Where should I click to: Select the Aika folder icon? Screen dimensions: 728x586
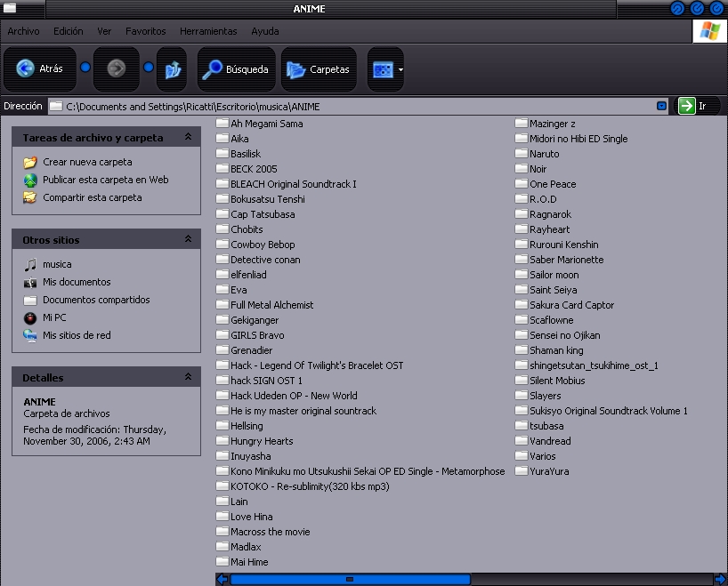coord(222,138)
